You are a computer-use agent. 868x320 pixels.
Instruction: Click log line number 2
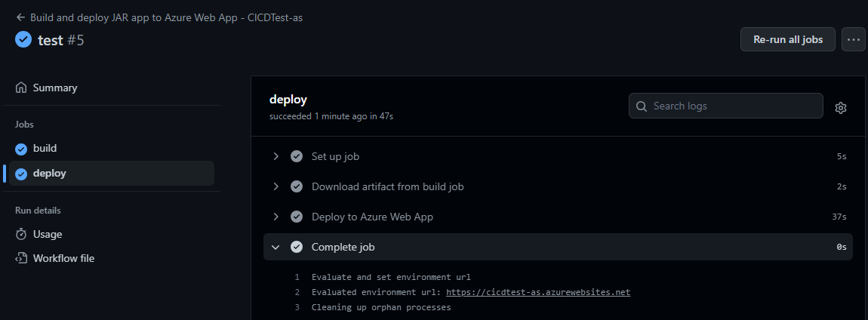click(297, 292)
